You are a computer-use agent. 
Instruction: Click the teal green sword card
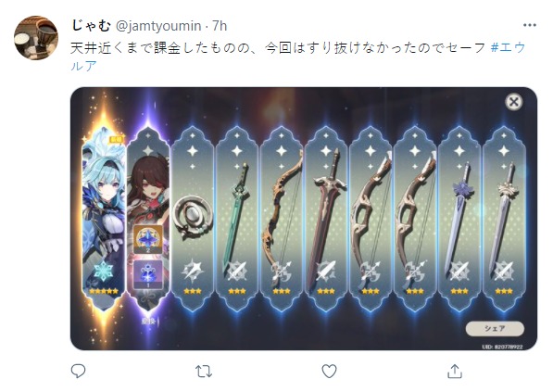(237, 219)
